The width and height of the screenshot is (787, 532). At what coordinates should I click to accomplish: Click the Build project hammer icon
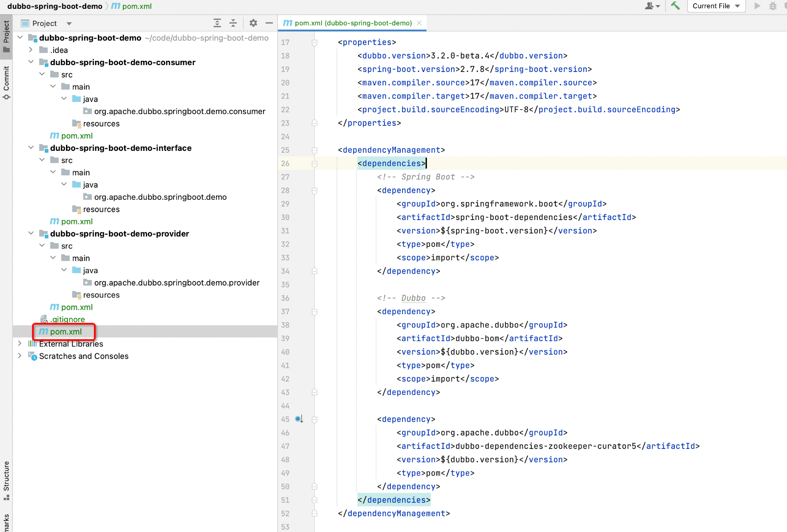tap(675, 6)
